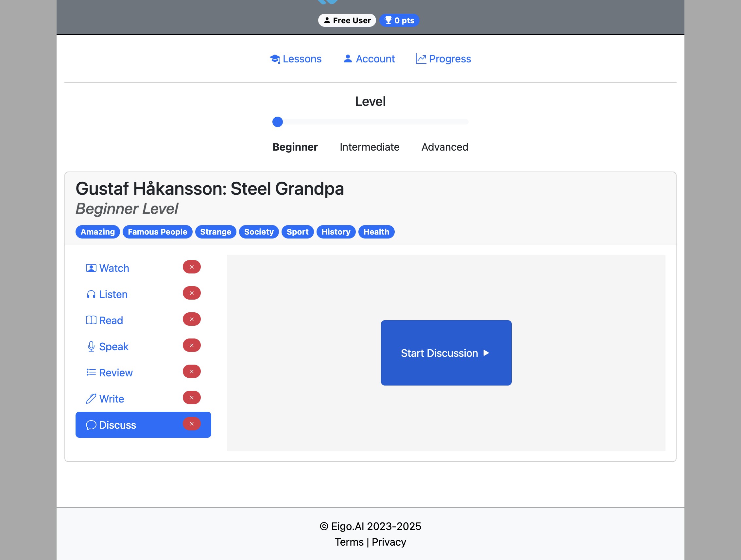
Task: Click the Write pencil icon
Action: (x=91, y=399)
